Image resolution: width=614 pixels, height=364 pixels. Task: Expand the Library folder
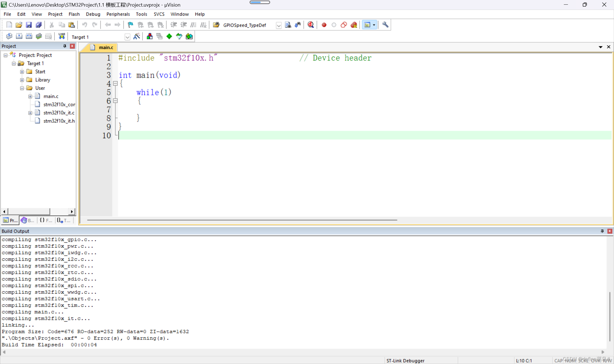click(22, 80)
